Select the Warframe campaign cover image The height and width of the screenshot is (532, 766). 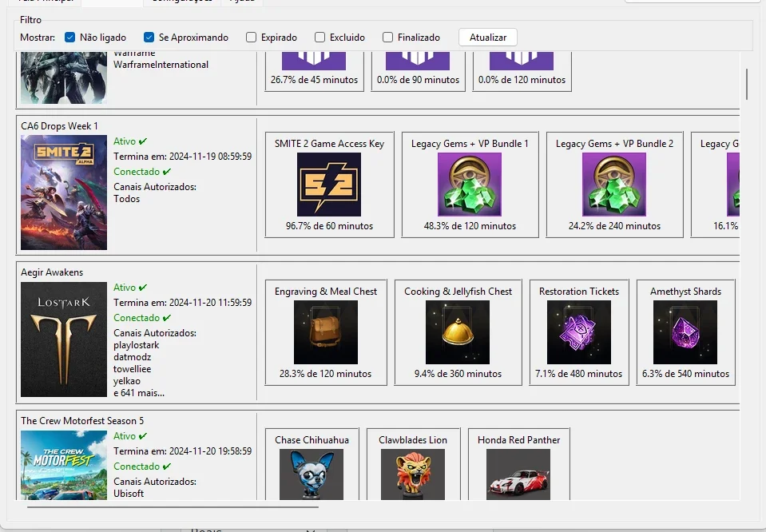(64, 77)
